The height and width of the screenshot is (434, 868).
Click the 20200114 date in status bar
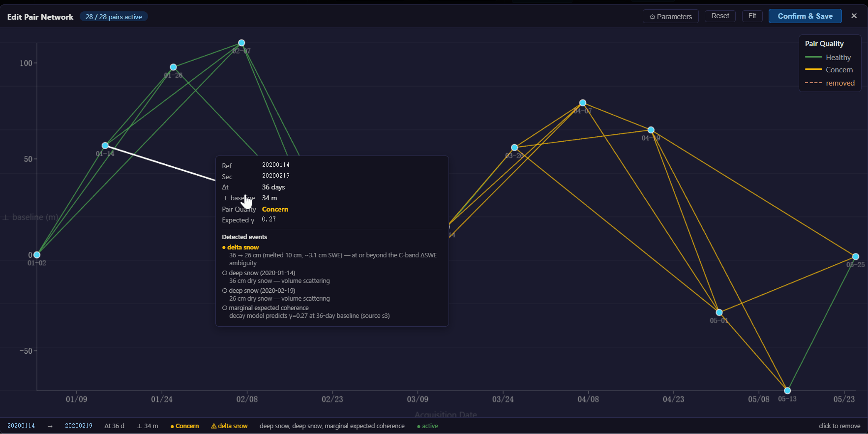(x=21, y=426)
